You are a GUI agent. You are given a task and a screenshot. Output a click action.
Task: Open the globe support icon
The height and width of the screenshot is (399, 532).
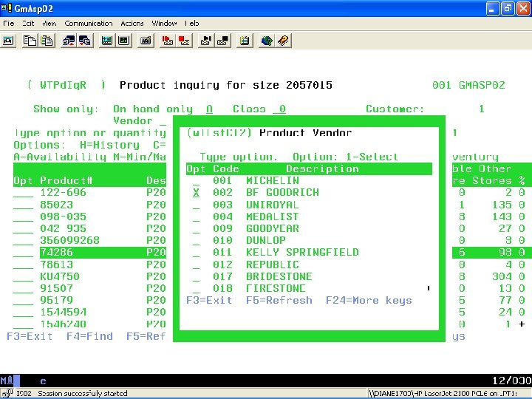point(267,41)
